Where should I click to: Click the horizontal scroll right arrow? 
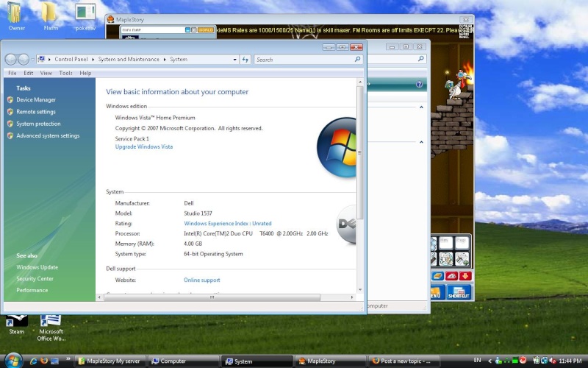point(352,297)
